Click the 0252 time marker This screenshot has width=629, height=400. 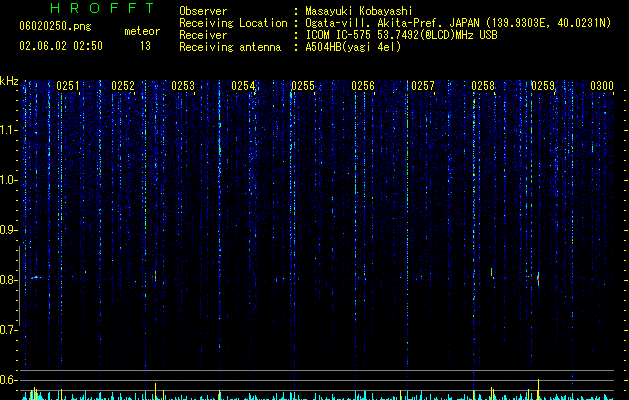pyautogui.click(x=123, y=86)
